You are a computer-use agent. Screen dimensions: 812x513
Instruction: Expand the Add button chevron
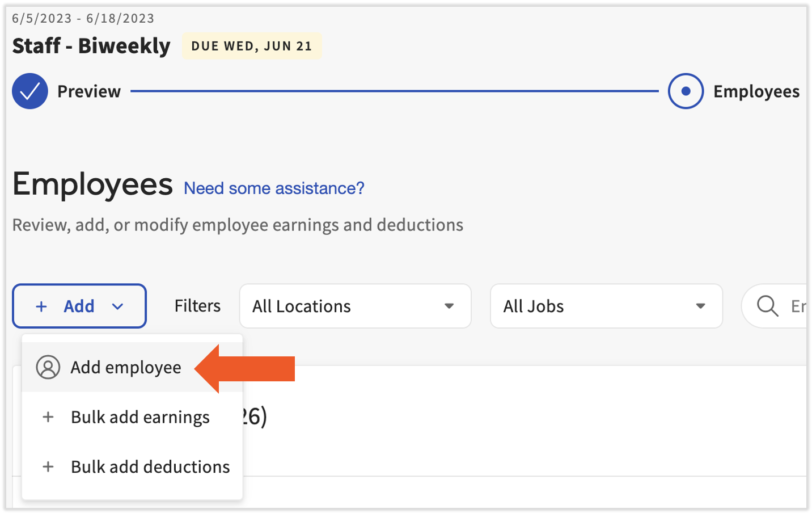pyautogui.click(x=118, y=306)
